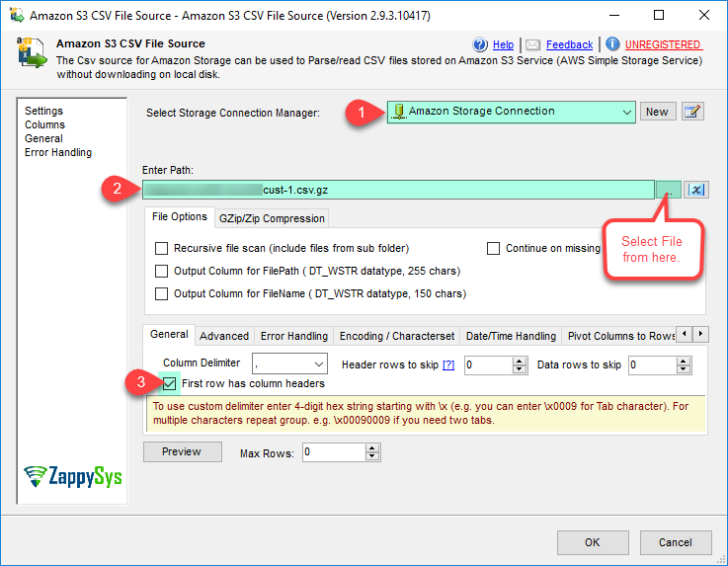Click the [?] link near Header rows
Viewport: 728px width, 566px height.
pyautogui.click(x=448, y=364)
